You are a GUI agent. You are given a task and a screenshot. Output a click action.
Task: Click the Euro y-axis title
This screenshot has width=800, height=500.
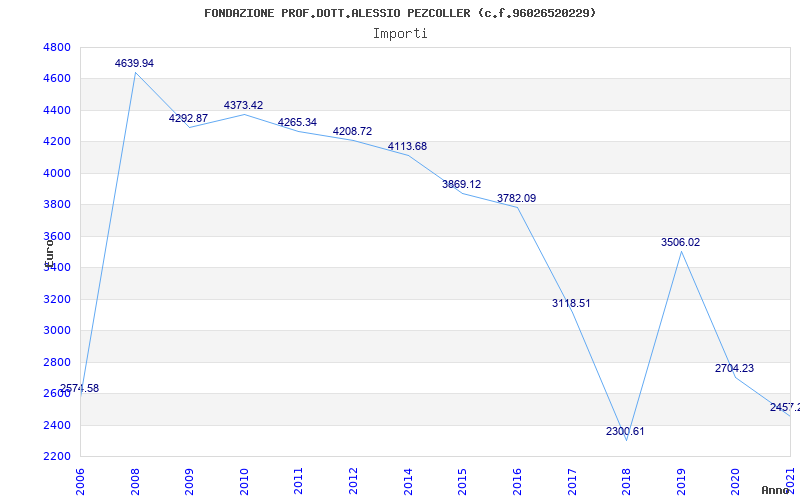pyautogui.click(x=49, y=252)
